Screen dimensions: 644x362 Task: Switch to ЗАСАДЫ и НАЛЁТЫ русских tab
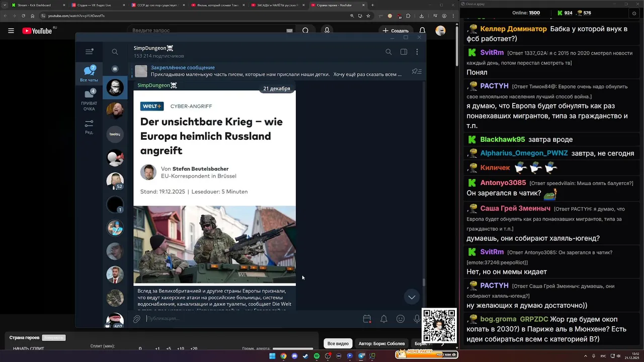pyautogui.click(x=278, y=5)
